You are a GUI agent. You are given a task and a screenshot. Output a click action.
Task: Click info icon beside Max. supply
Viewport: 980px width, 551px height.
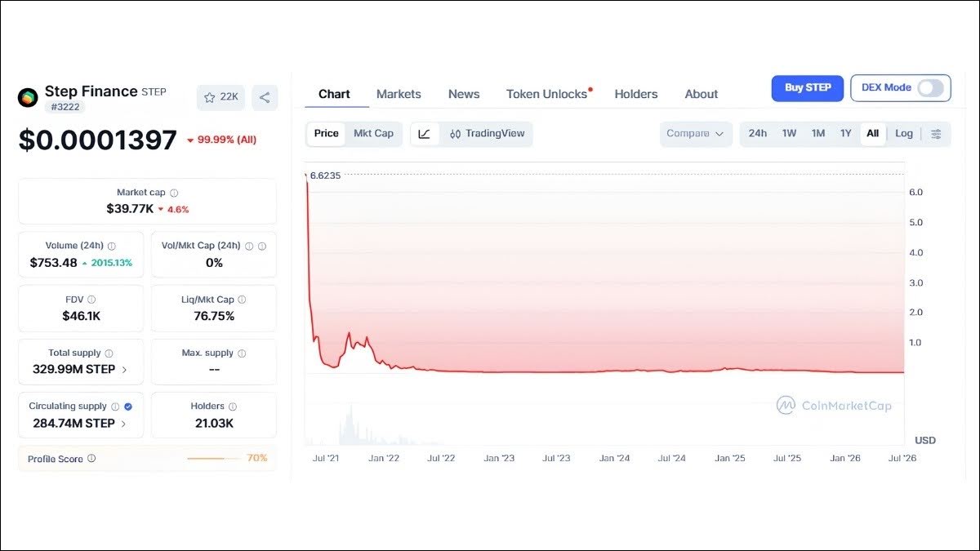[x=242, y=353]
